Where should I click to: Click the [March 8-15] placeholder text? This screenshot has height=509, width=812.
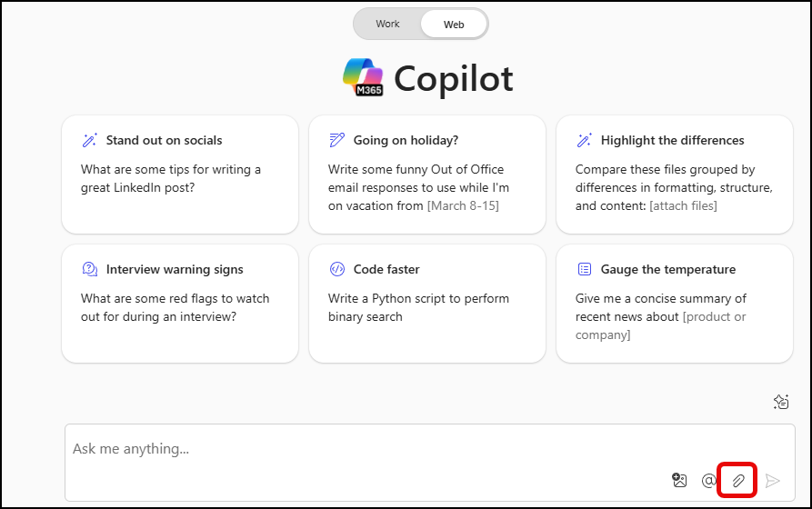tap(463, 205)
